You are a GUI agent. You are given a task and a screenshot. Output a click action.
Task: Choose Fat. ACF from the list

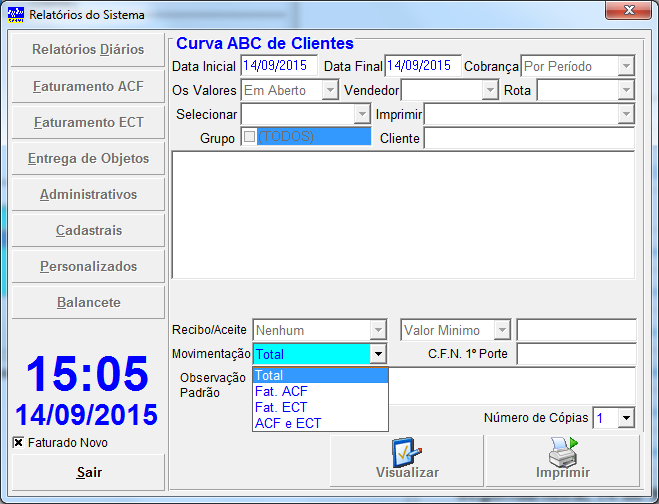(x=320, y=391)
